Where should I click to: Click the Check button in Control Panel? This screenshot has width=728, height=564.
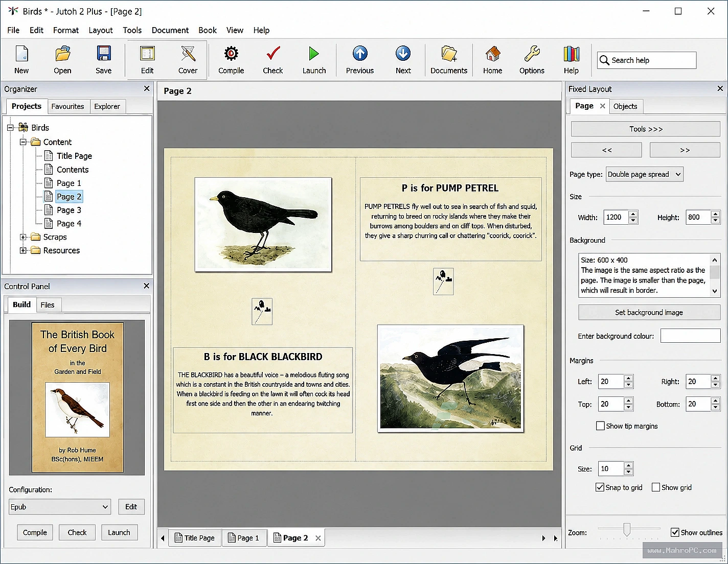(x=77, y=532)
